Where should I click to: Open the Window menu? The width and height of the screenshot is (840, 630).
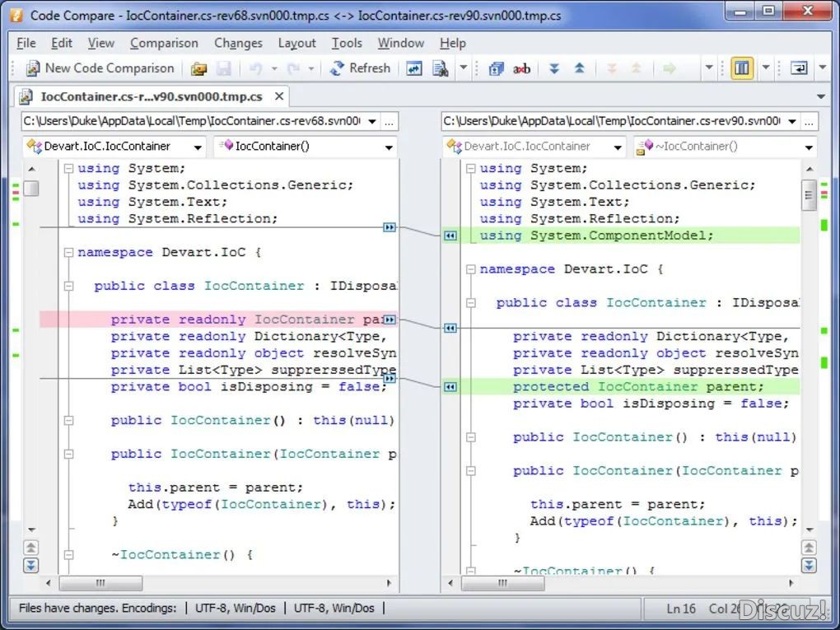pyautogui.click(x=401, y=43)
